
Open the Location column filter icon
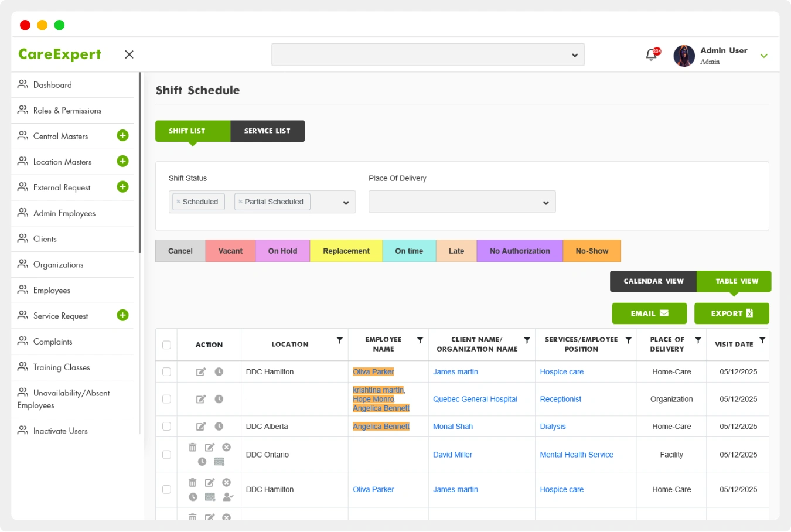(x=339, y=340)
